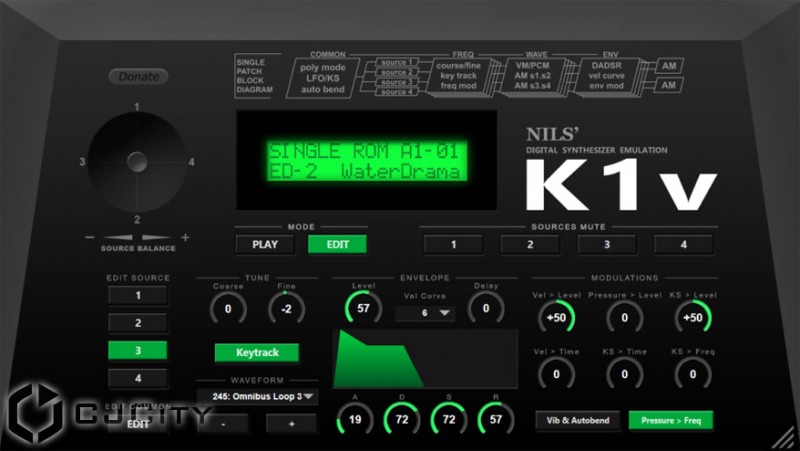Viewport: 800px width, 451px height.
Task: Click the COMMON block in the diagram
Action: pos(323,78)
